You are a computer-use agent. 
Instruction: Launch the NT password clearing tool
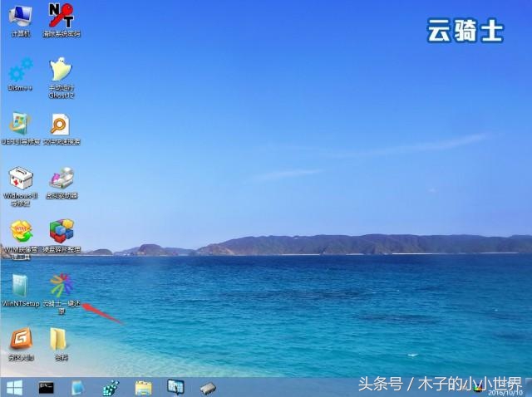[61, 17]
